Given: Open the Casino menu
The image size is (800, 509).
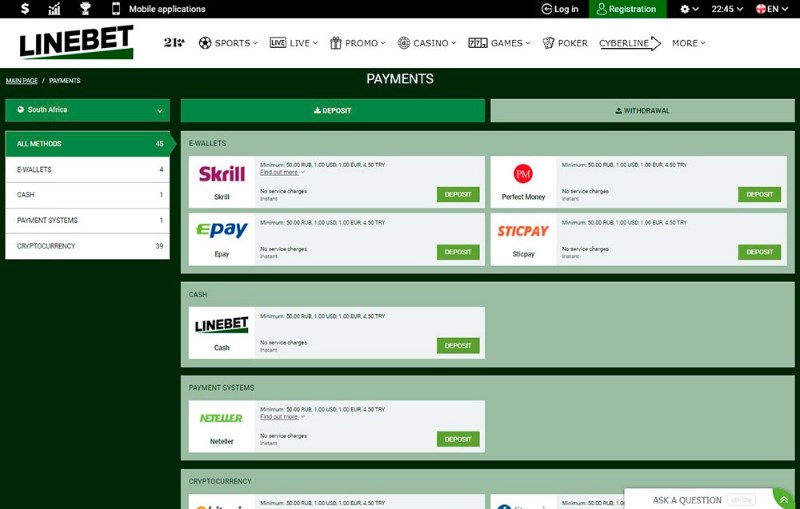Looking at the screenshot, I should tap(427, 43).
